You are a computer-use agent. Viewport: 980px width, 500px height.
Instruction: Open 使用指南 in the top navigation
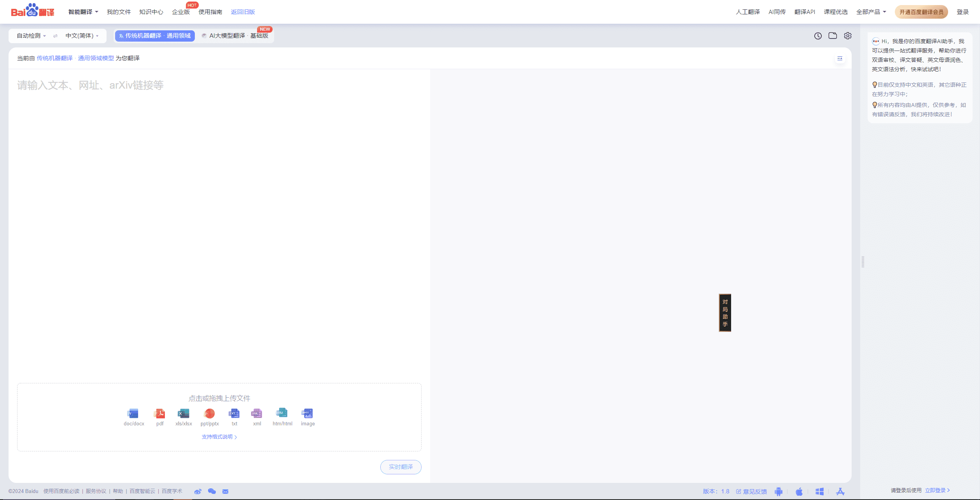click(x=210, y=12)
